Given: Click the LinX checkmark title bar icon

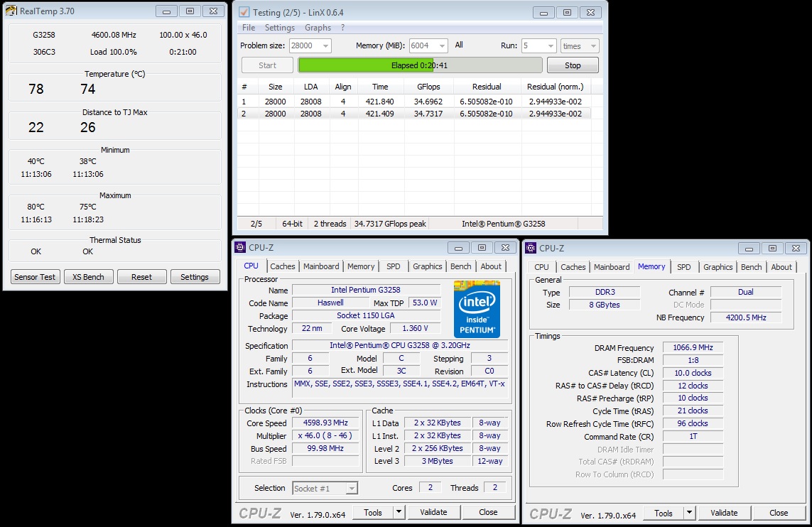Looking at the screenshot, I should 244,12.
